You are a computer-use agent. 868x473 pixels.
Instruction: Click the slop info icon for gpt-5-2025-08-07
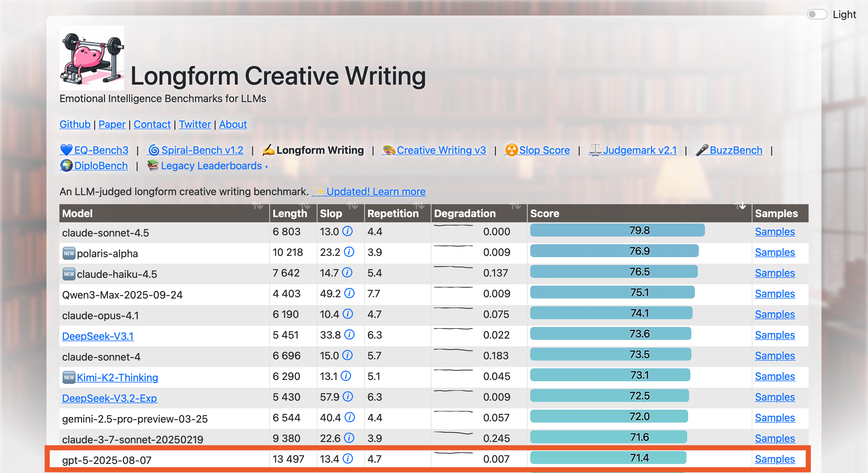click(347, 458)
